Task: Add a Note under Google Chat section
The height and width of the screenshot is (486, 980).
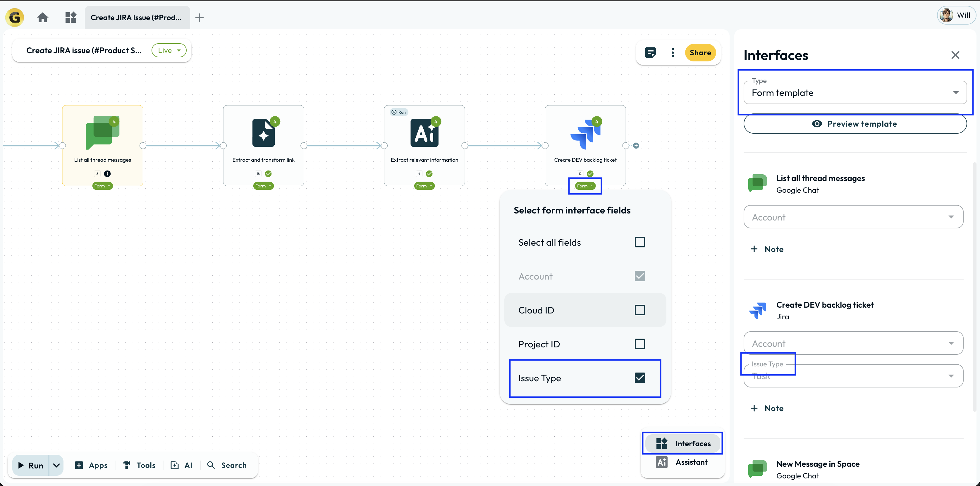Action: 766,249
